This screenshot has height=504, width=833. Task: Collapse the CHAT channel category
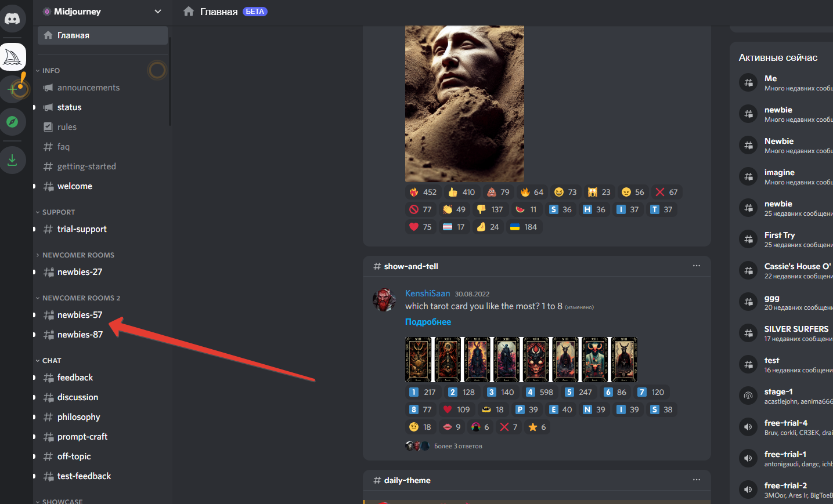point(51,361)
